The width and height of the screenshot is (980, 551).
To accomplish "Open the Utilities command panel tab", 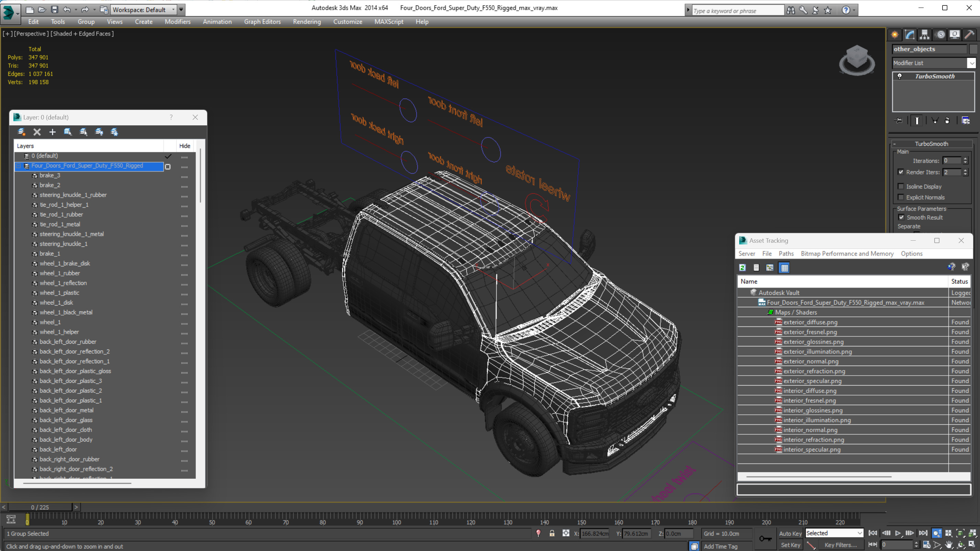I will click(x=969, y=35).
